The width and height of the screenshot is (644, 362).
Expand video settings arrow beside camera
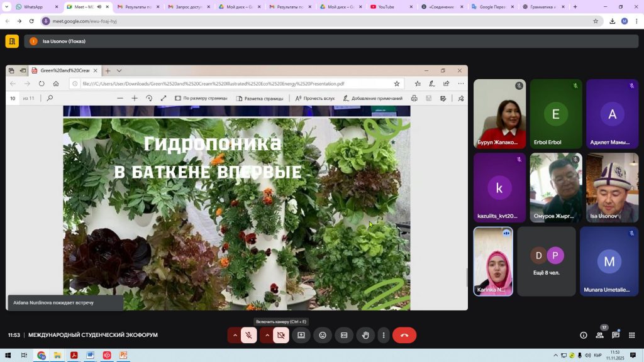[267, 336]
